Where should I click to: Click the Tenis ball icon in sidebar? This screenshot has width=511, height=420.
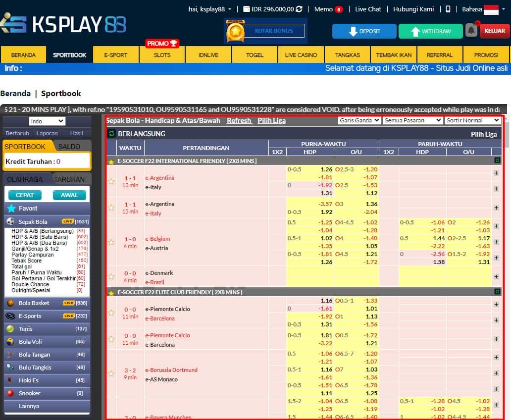(x=10, y=329)
